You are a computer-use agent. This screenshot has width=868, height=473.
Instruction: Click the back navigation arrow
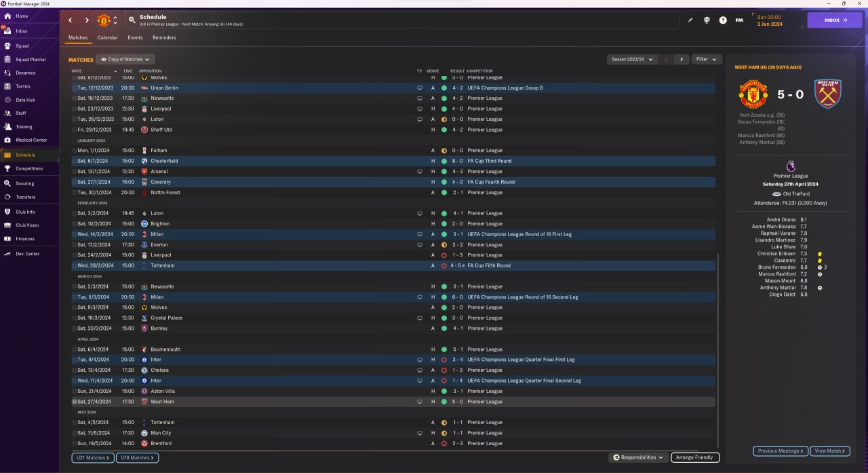pyautogui.click(x=70, y=20)
